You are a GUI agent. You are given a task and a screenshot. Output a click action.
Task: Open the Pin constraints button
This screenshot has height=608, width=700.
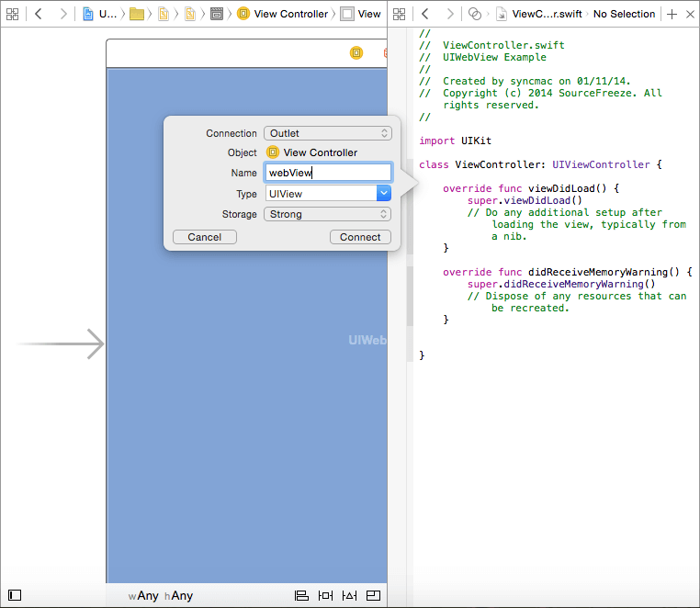pos(325,595)
